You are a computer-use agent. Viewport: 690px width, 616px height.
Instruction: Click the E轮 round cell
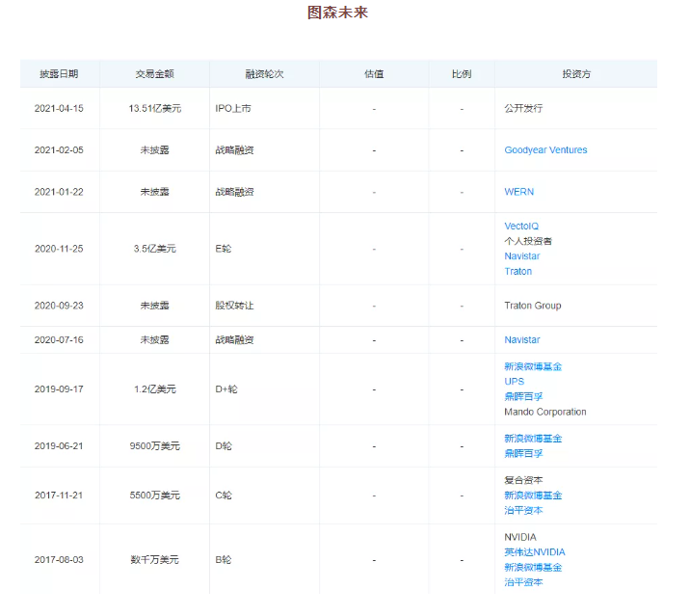pyautogui.click(x=224, y=249)
